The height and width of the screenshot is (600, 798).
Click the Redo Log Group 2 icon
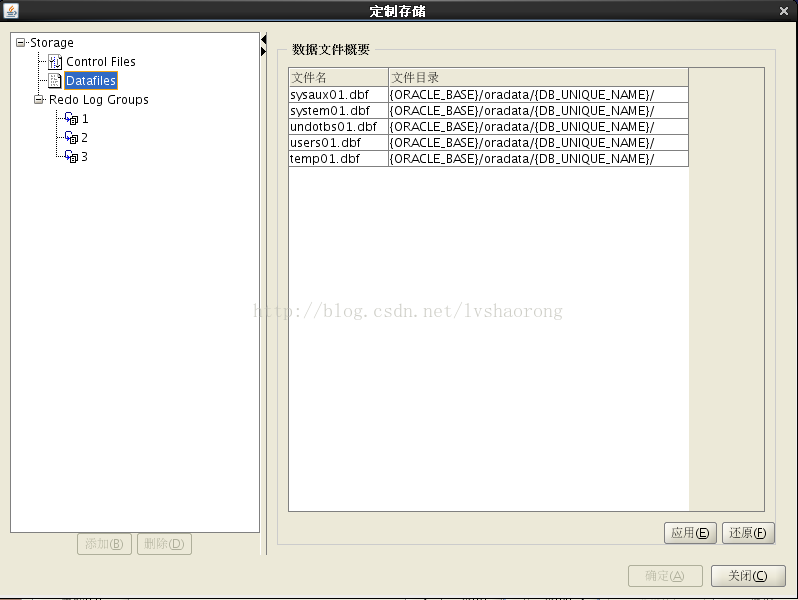pos(72,138)
